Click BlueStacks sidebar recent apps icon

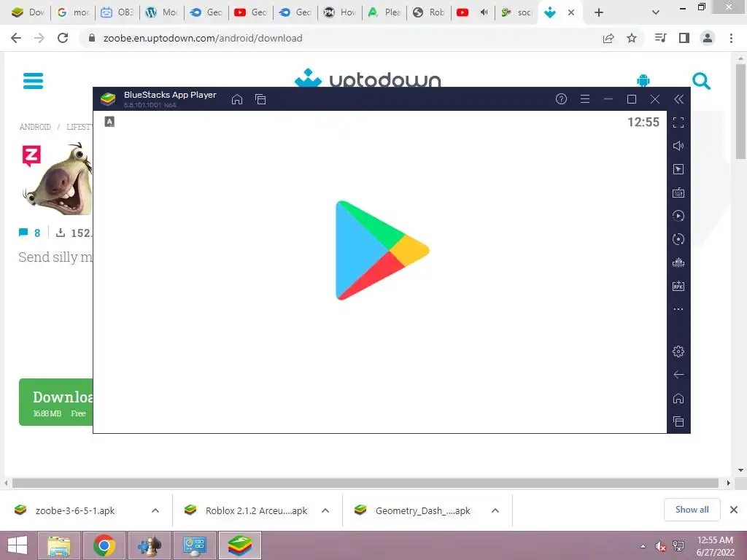pyautogui.click(x=678, y=421)
